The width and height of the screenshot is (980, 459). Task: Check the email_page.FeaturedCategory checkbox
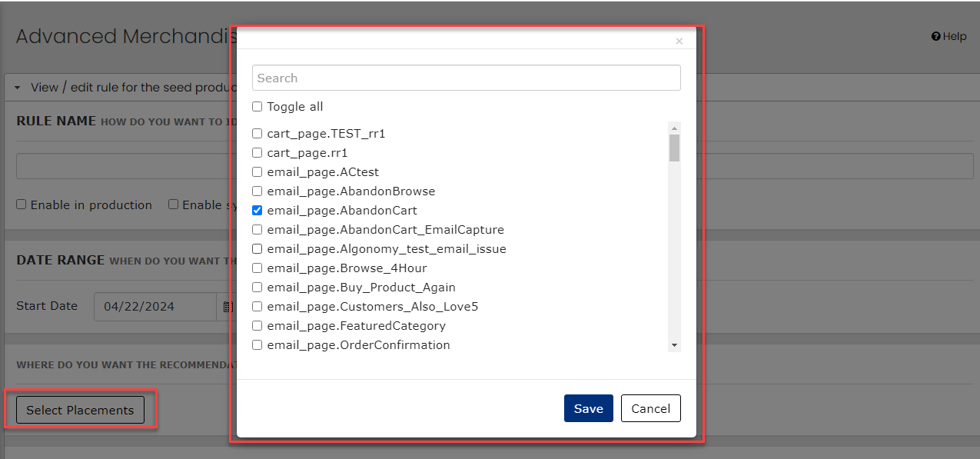coord(257,325)
